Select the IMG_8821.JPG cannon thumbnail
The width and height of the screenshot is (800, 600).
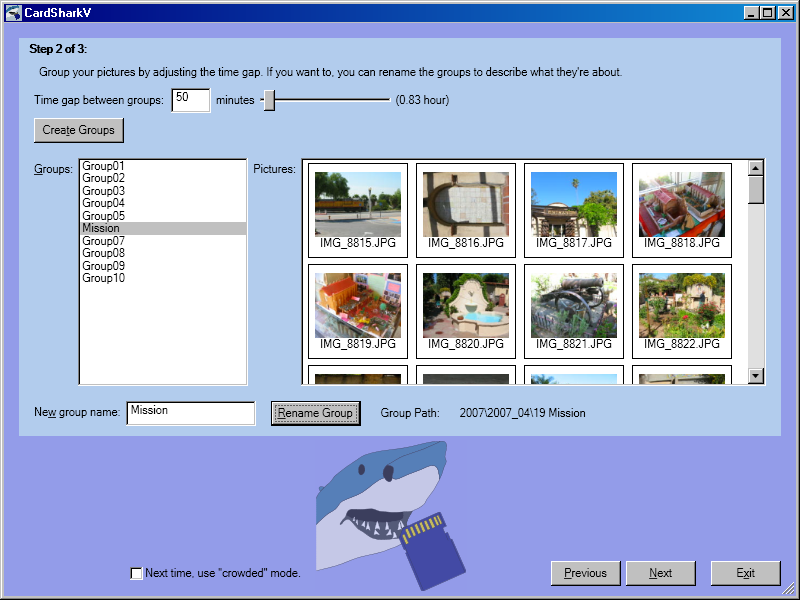click(574, 311)
